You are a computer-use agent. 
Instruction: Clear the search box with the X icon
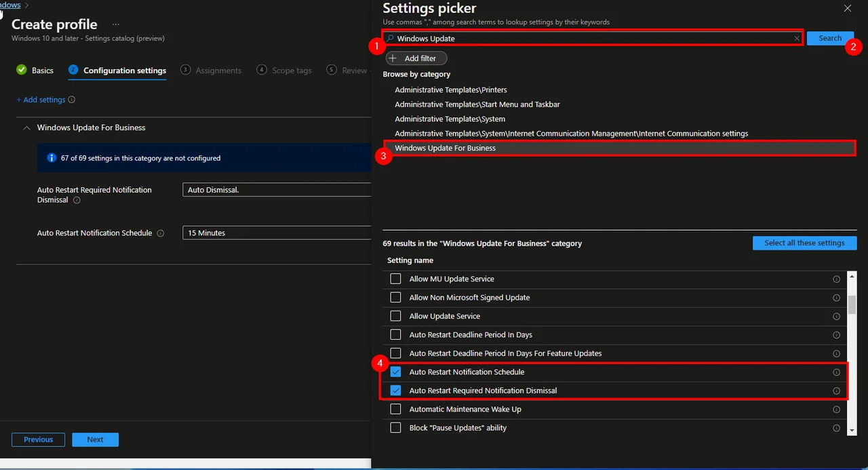point(797,39)
